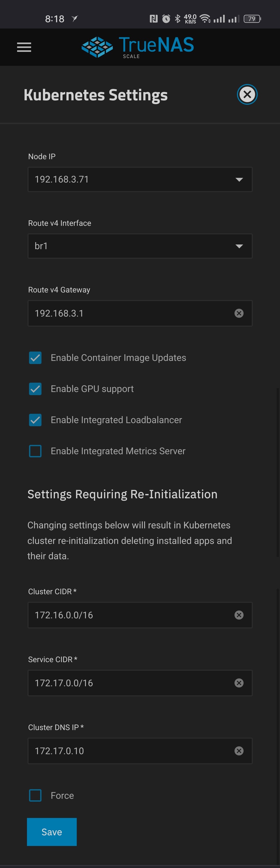The height and width of the screenshot is (868, 280).
Task: Check the Force checkbox
Action: click(35, 795)
